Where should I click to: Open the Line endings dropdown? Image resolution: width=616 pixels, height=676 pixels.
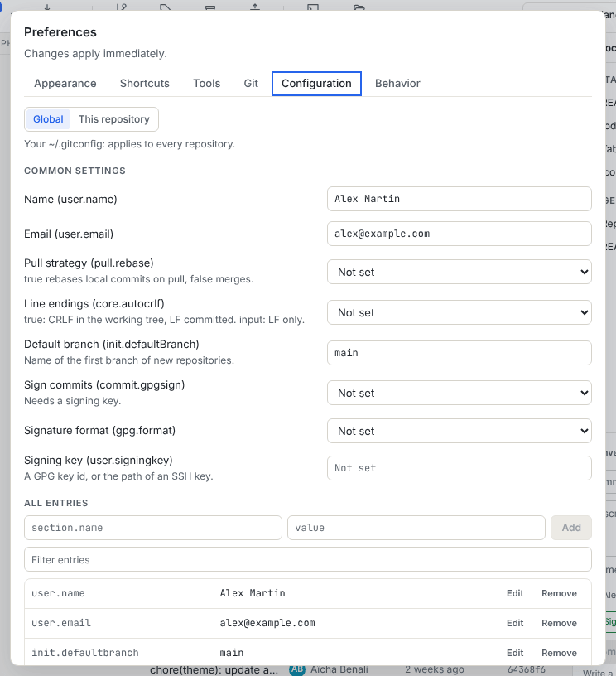[460, 312]
